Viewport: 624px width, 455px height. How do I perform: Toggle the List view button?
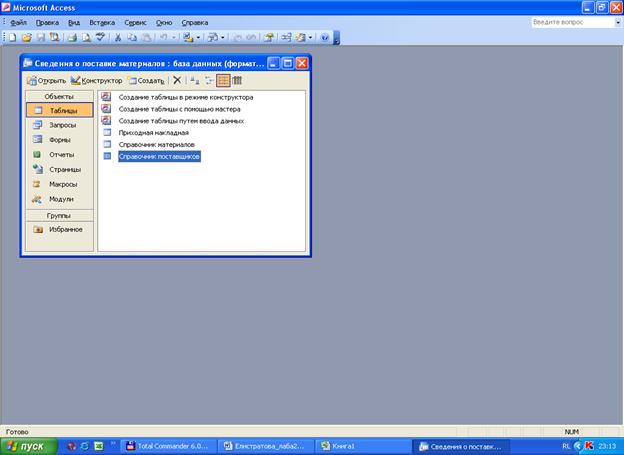pyautogui.click(x=223, y=80)
